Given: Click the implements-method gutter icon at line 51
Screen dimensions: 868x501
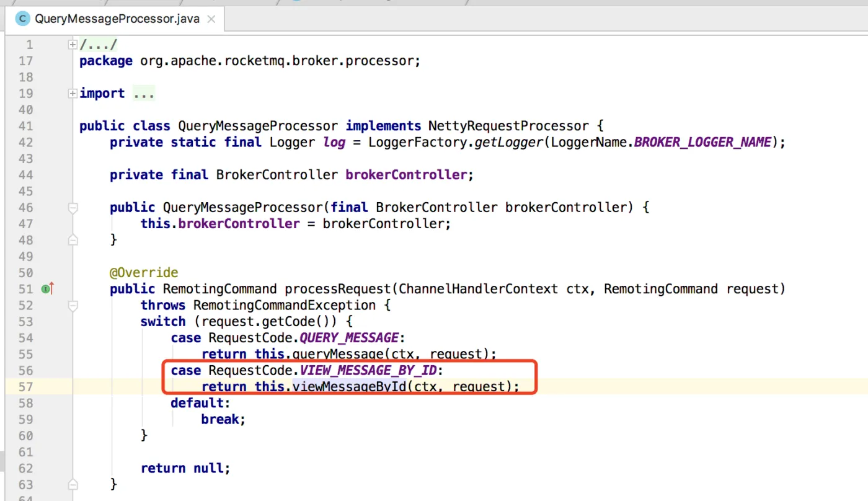Looking at the screenshot, I should click(48, 289).
